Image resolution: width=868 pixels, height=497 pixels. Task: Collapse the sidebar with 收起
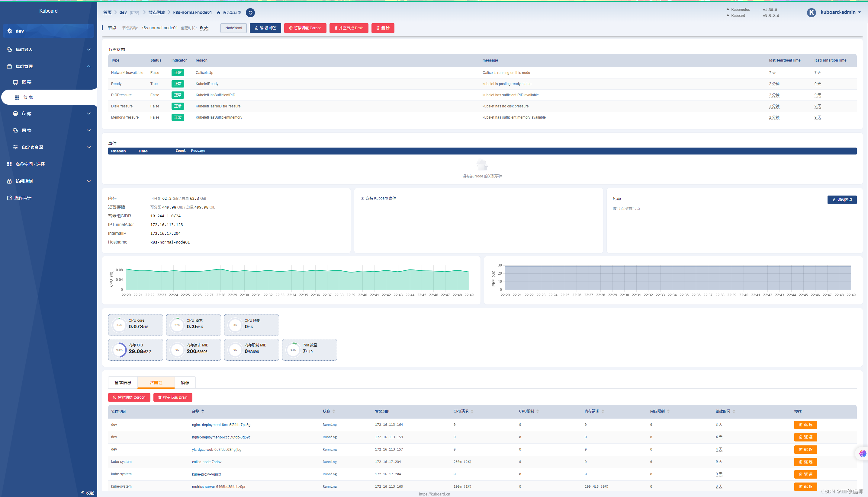coord(88,492)
